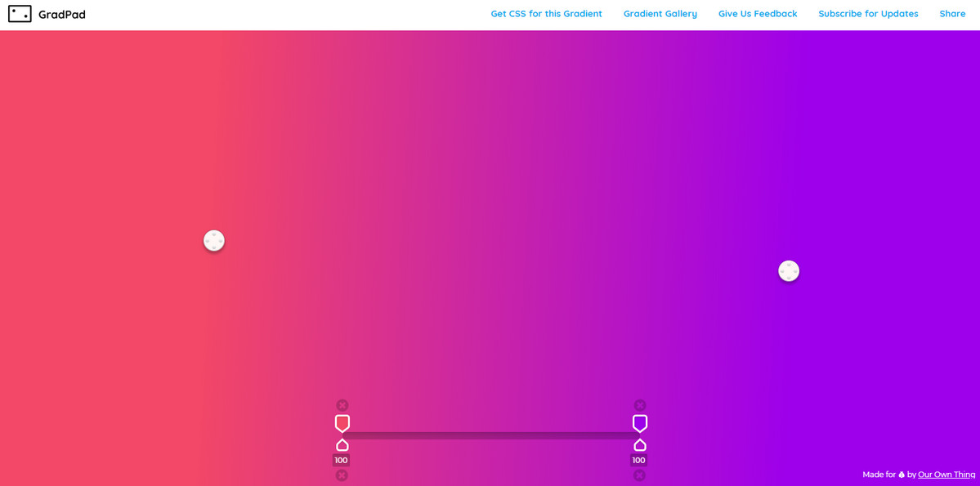Open the Gradient Gallery
Image resolution: width=980 pixels, height=486 pixels.
point(660,14)
